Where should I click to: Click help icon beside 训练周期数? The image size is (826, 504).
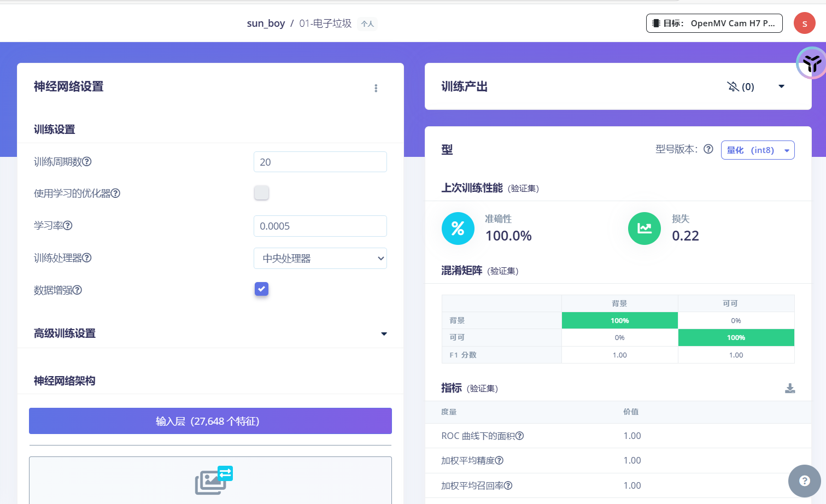87,162
